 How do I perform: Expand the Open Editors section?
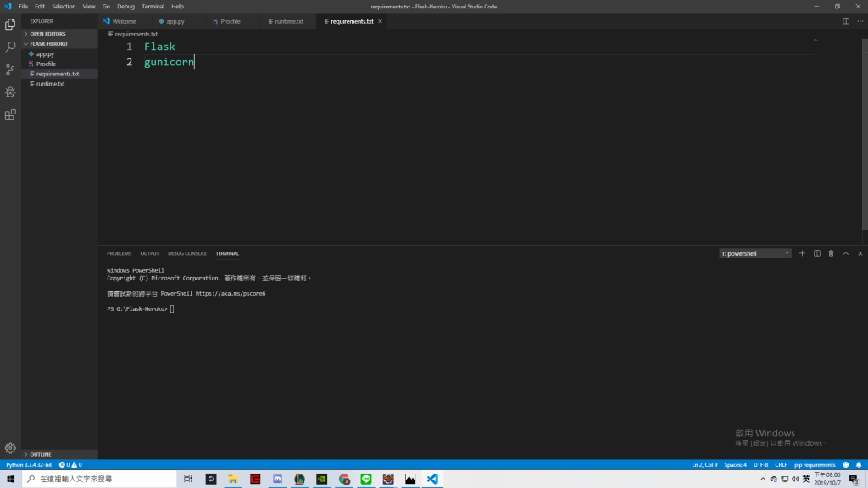pos(47,34)
